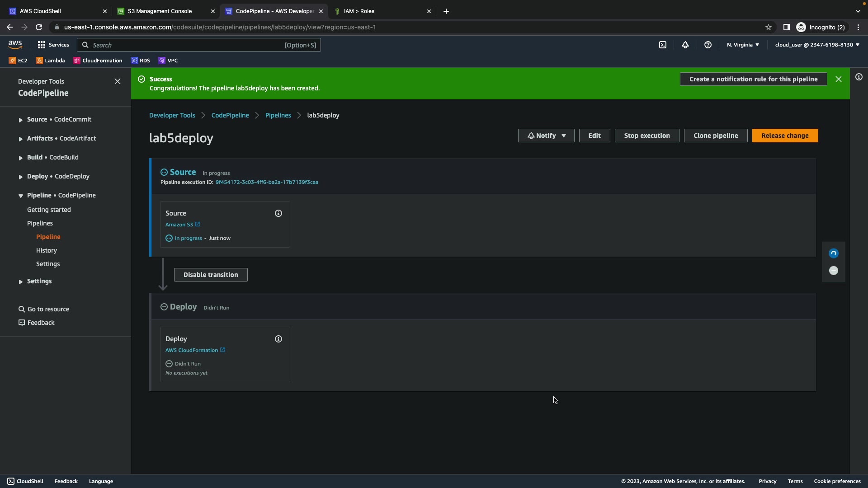Open CloudShell icon in top navigation bar
868x488 pixels.
(x=663, y=45)
